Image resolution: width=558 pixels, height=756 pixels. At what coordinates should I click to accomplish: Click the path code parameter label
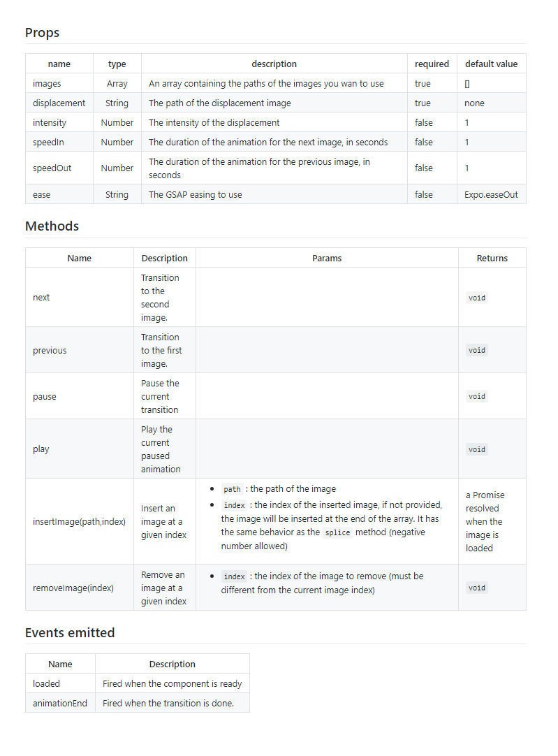(x=232, y=490)
